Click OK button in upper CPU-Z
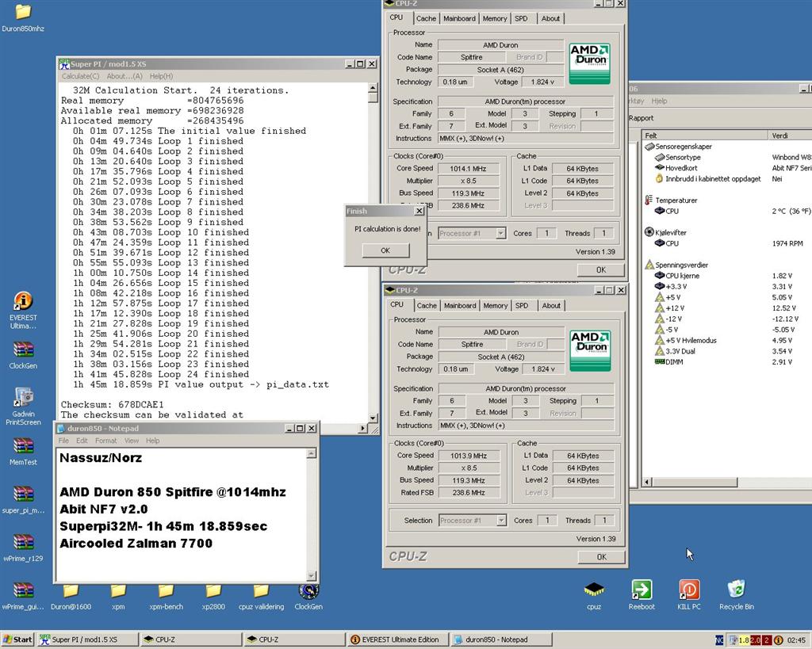The width and height of the screenshot is (812, 649). tap(601, 269)
